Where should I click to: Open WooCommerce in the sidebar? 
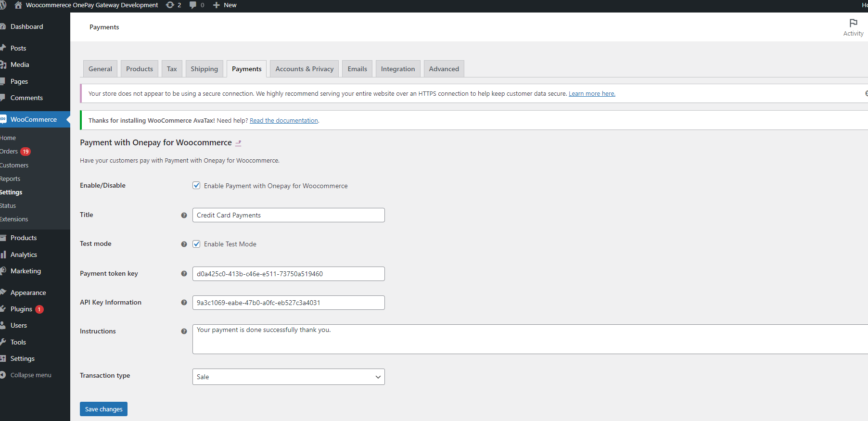point(34,119)
